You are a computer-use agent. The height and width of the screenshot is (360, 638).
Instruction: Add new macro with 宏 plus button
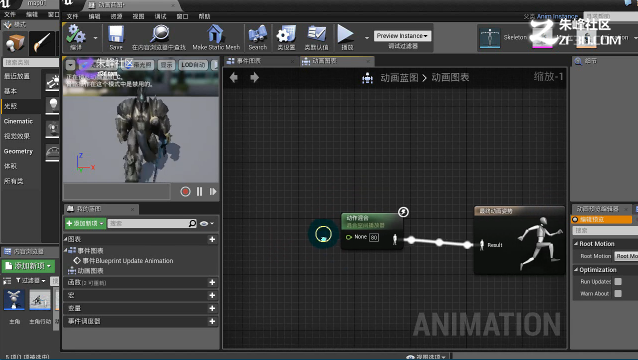pos(212,295)
